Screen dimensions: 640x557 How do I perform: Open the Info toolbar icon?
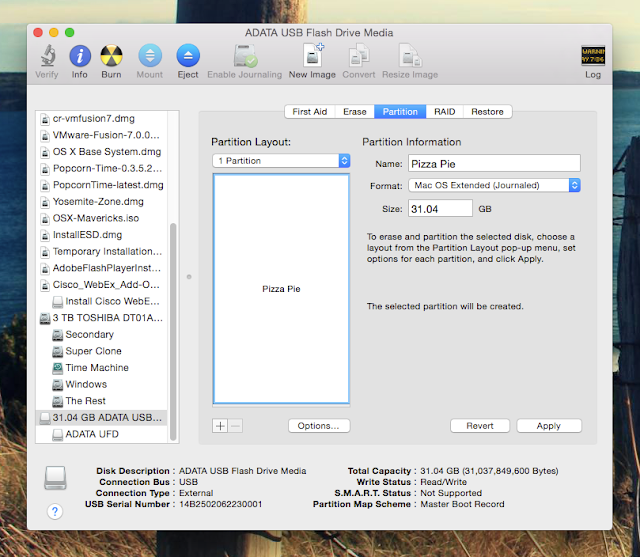tap(80, 56)
